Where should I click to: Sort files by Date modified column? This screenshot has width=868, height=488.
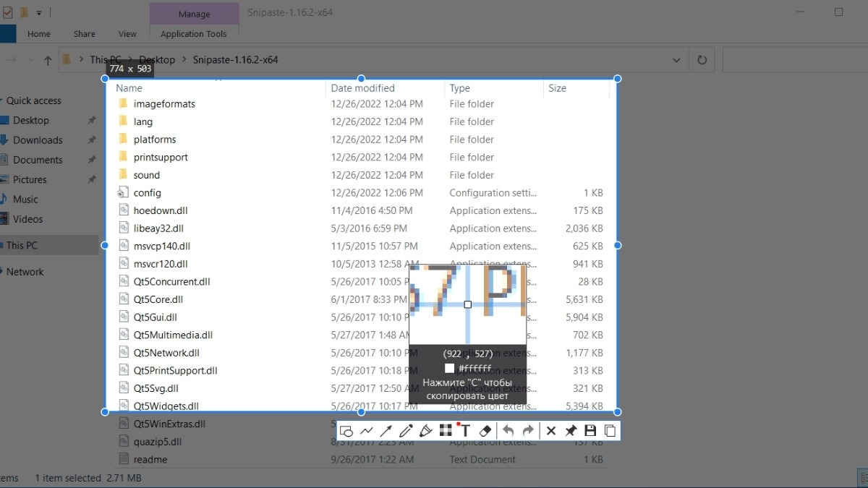[x=362, y=88]
